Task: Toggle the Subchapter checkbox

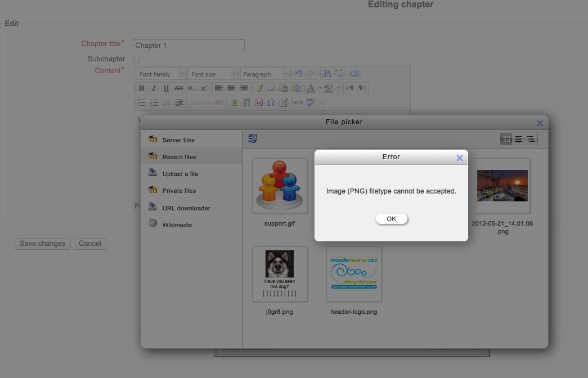Action: [137, 59]
